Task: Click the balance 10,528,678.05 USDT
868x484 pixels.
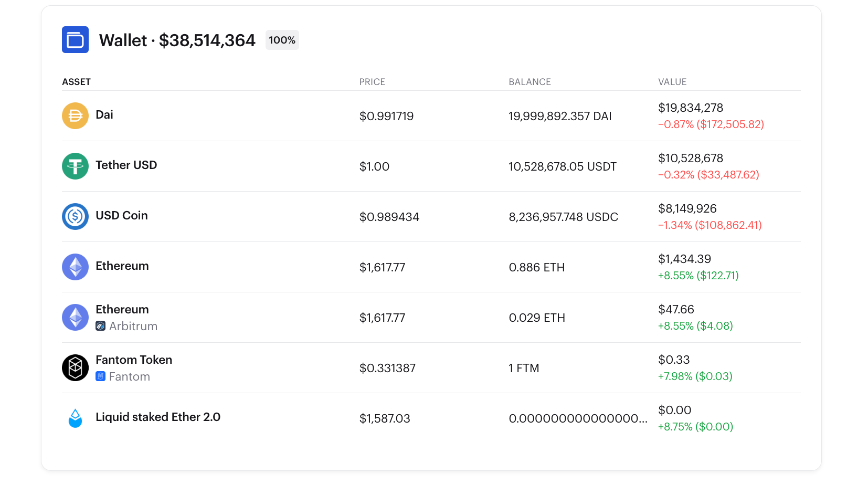Action: (x=563, y=166)
